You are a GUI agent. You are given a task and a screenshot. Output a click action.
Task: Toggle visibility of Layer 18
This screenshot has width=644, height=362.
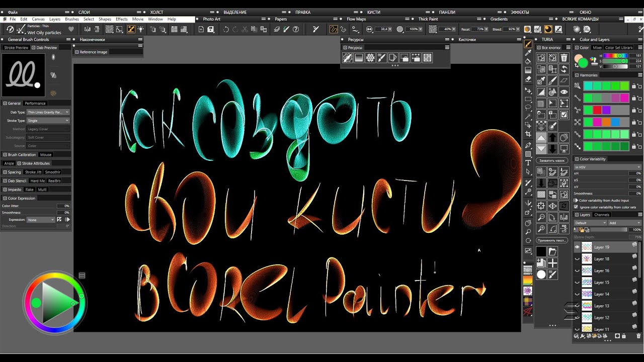click(577, 259)
